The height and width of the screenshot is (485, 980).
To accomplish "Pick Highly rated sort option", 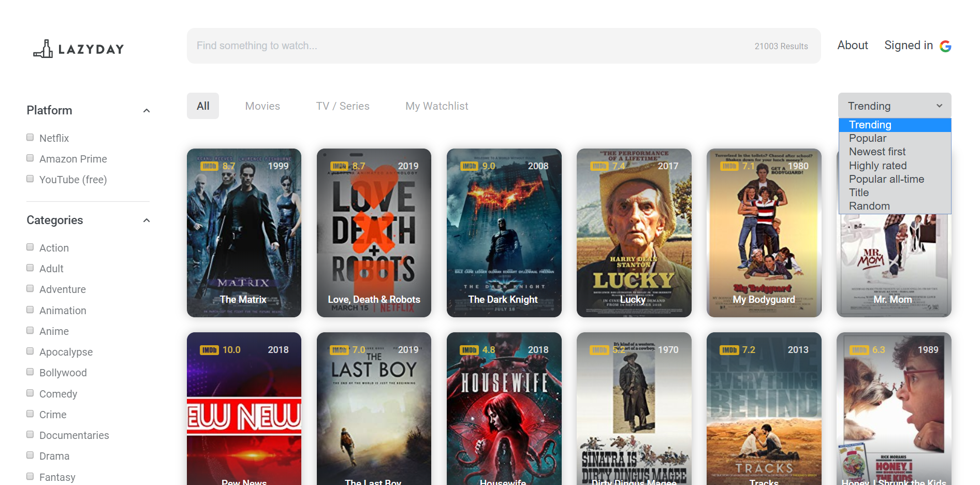I will tap(895, 166).
